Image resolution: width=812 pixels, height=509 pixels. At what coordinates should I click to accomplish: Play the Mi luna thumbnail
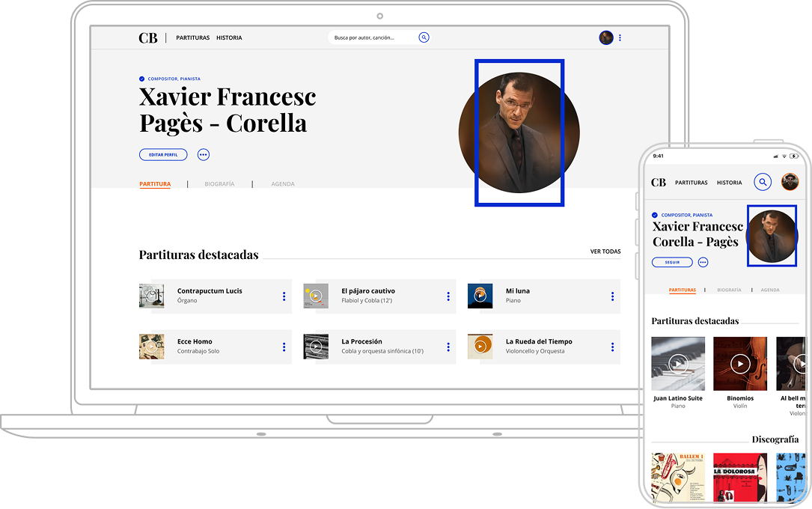click(x=480, y=296)
